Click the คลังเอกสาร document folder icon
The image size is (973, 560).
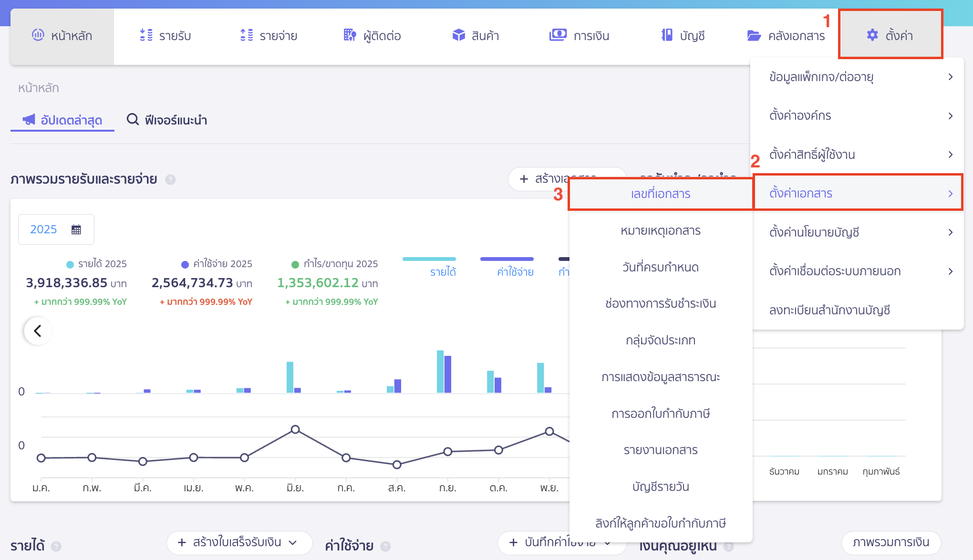754,35
